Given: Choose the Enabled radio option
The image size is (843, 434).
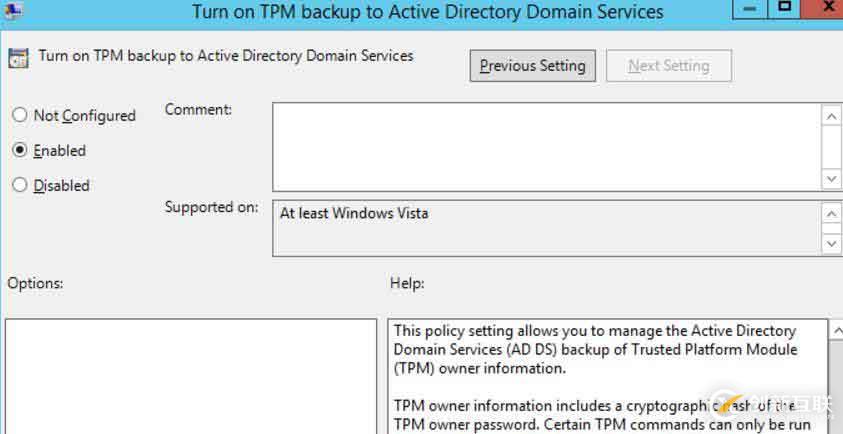Looking at the screenshot, I should pos(20,151).
